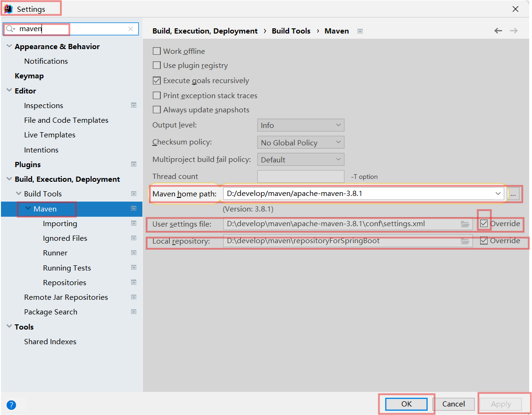532x415 pixels.
Task: Click project icon next to Importing
Action: (133, 223)
